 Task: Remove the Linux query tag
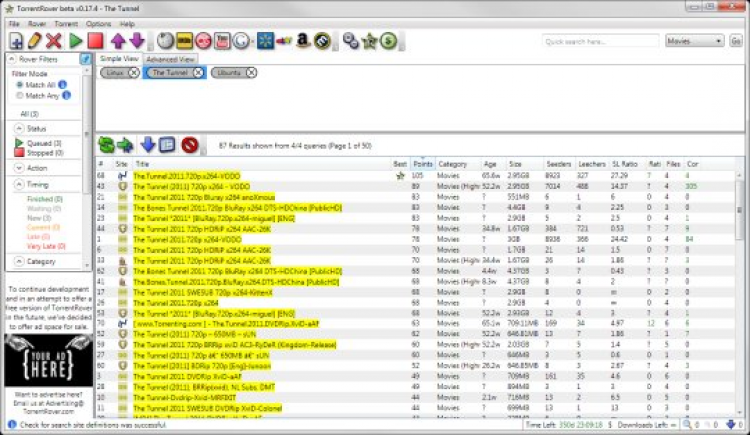(x=134, y=73)
